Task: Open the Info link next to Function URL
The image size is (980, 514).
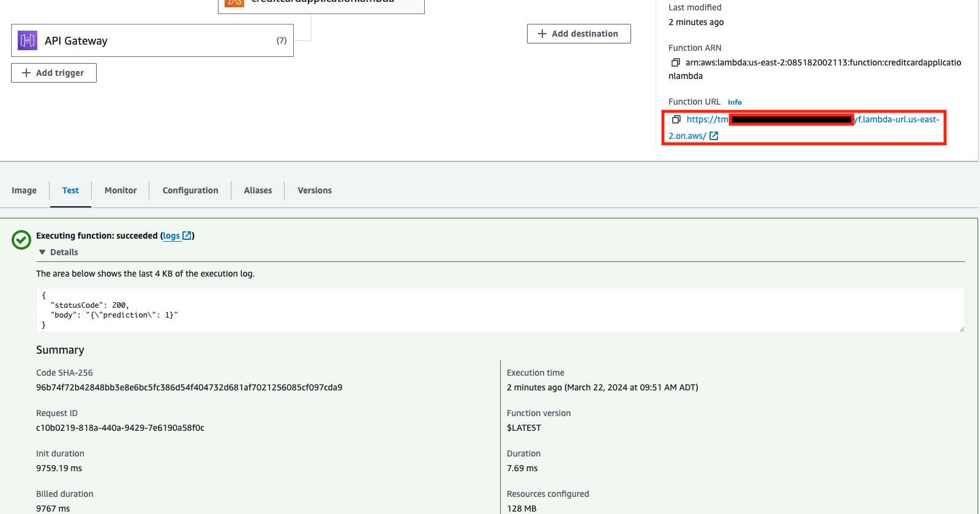Action: [x=735, y=102]
